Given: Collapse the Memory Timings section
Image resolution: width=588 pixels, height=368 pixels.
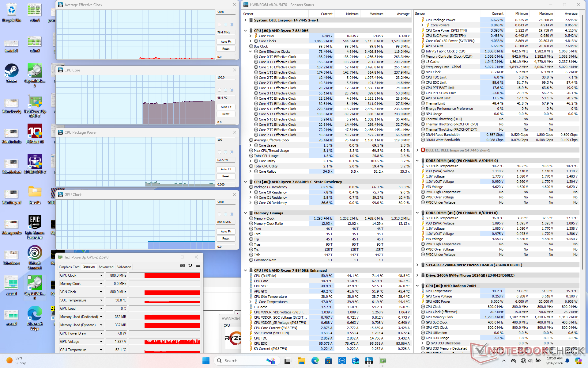Looking at the screenshot, I should [x=246, y=213].
